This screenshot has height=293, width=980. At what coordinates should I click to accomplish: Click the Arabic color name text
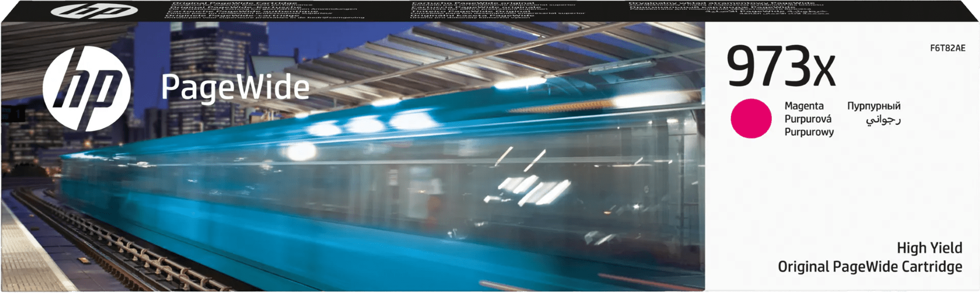click(x=883, y=120)
